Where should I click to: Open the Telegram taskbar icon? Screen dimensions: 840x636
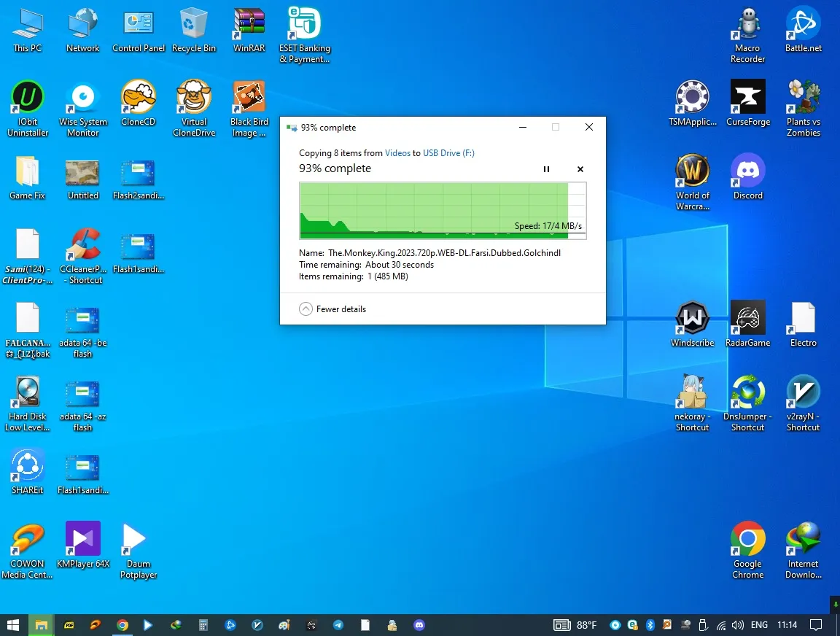click(x=338, y=625)
